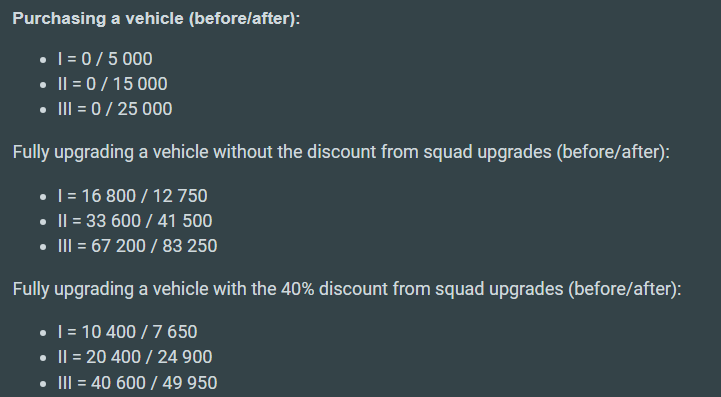Click the 'with the 40% discount' paragraph

click(347, 289)
